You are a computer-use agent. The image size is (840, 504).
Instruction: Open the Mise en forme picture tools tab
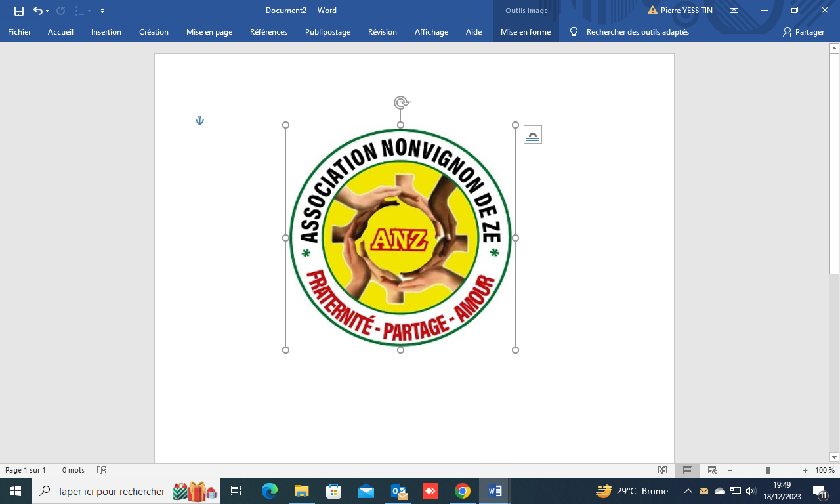click(x=526, y=32)
